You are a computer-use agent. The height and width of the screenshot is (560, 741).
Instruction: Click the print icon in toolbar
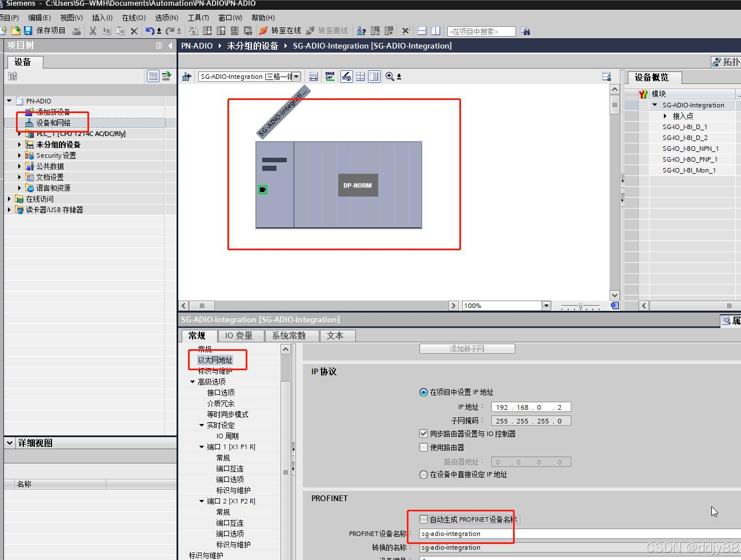pyautogui.click(x=77, y=30)
